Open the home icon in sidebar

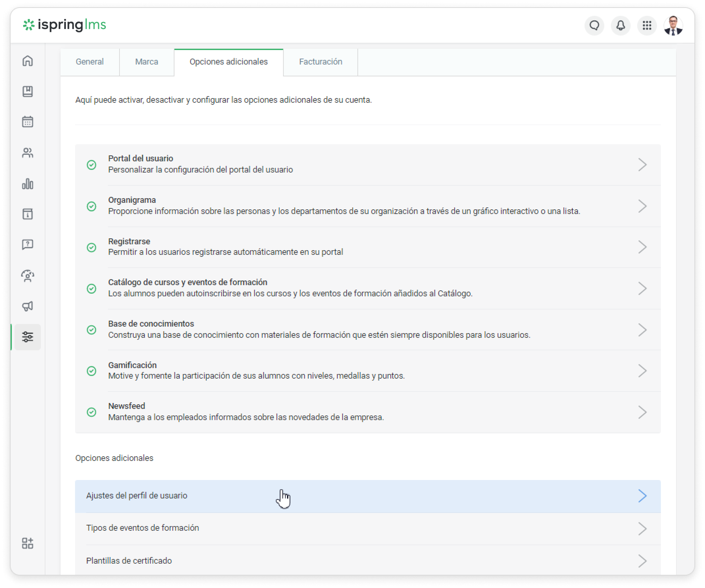click(28, 61)
